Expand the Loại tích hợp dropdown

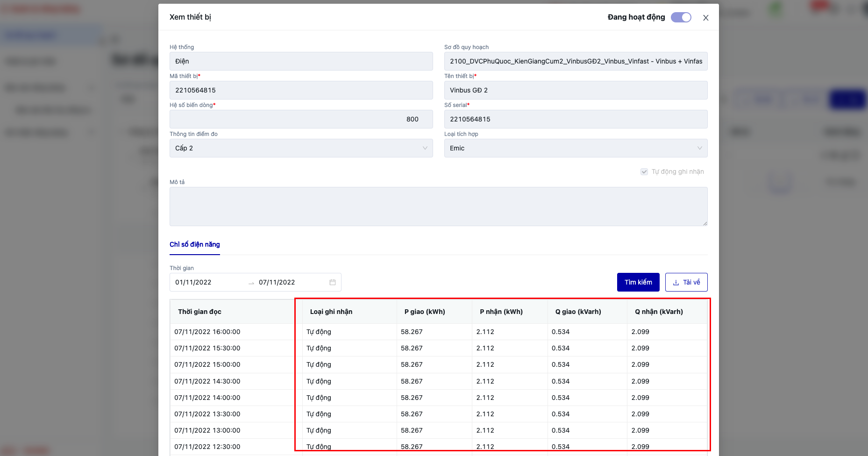(x=576, y=148)
